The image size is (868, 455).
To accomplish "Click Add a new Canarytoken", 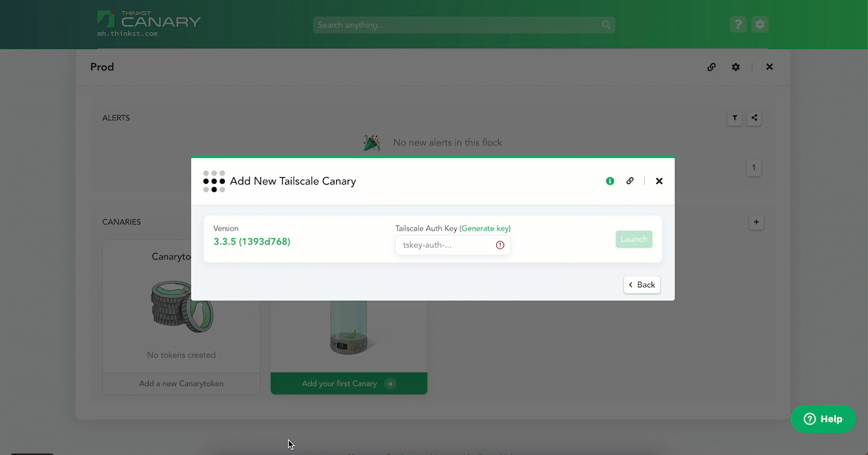I will coord(181,384).
